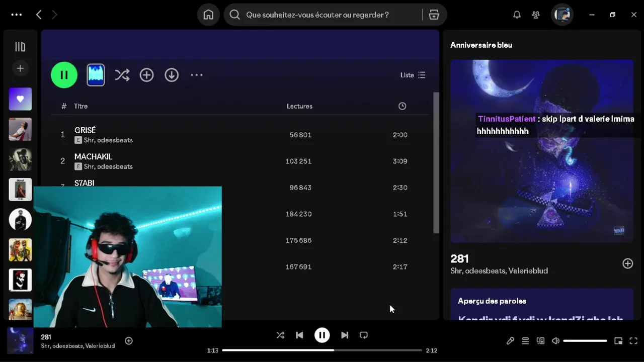Open connect to a device icon
The height and width of the screenshot is (362, 644).
tap(540, 341)
